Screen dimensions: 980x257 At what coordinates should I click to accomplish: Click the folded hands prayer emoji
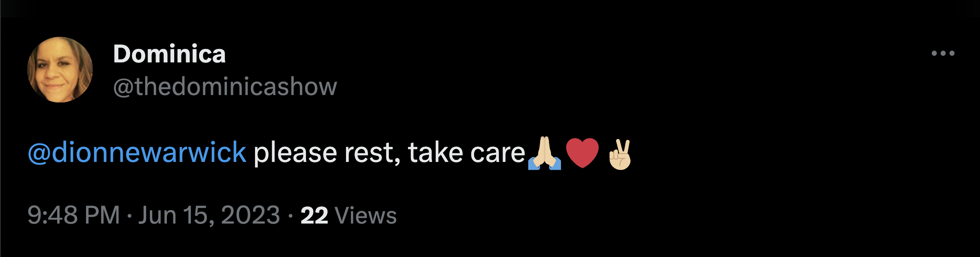coord(544,153)
